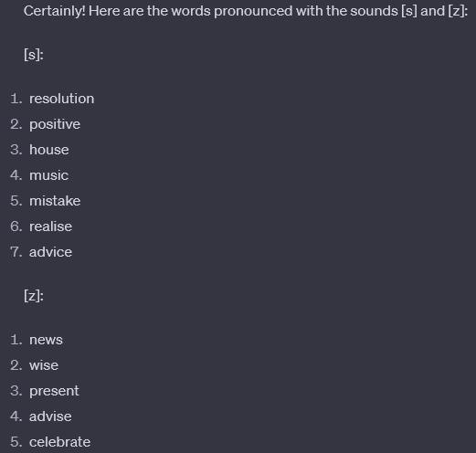Click the number 1 before 'news'
Viewport: 476px width, 453px height.
coord(16,340)
